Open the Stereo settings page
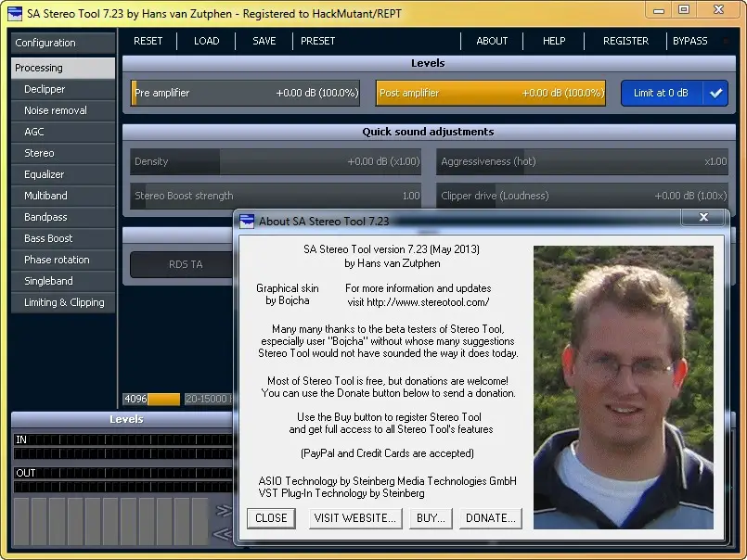747x560 pixels. click(x=63, y=153)
